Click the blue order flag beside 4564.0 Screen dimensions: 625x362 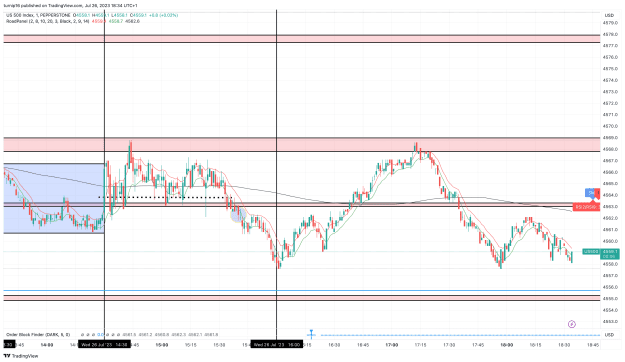tap(591, 193)
